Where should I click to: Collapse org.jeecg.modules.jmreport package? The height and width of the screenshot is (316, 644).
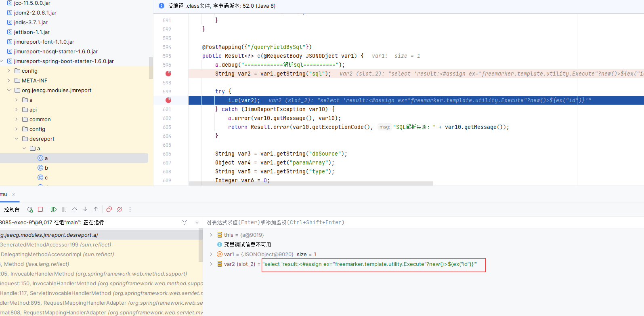click(x=9, y=90)
